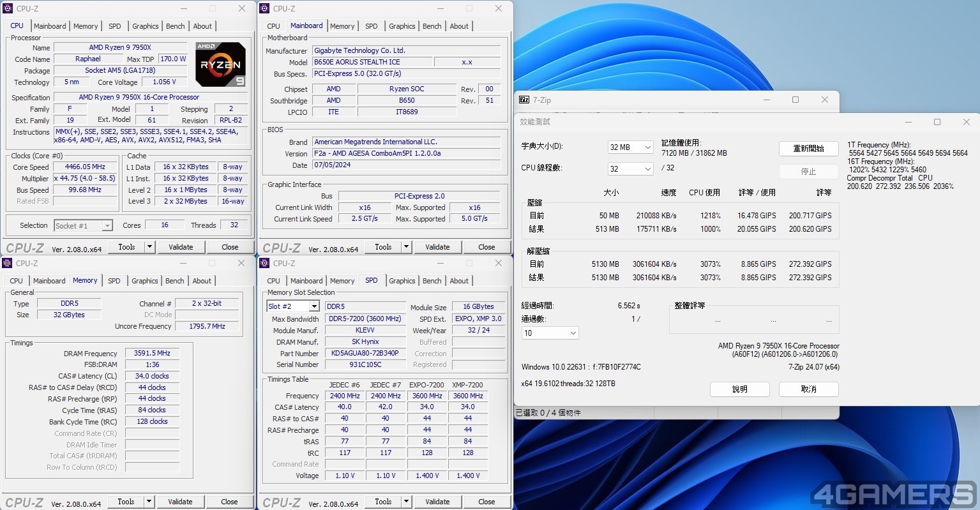Open the Bench tab in the CPU window
Screen dimensions: 980x510
coord(176,26)
